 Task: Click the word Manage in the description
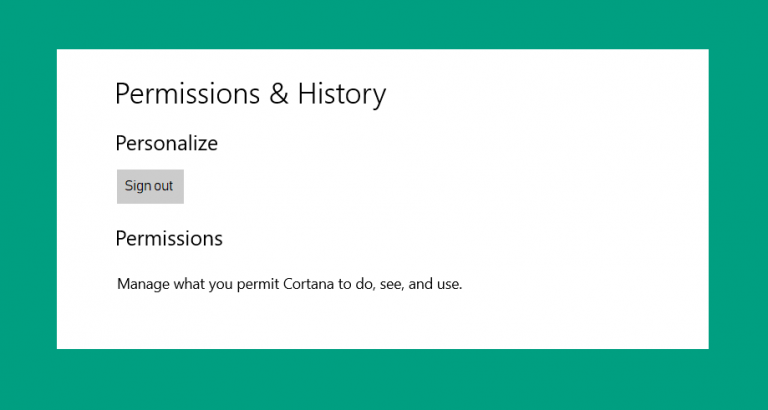coord(143,285)
